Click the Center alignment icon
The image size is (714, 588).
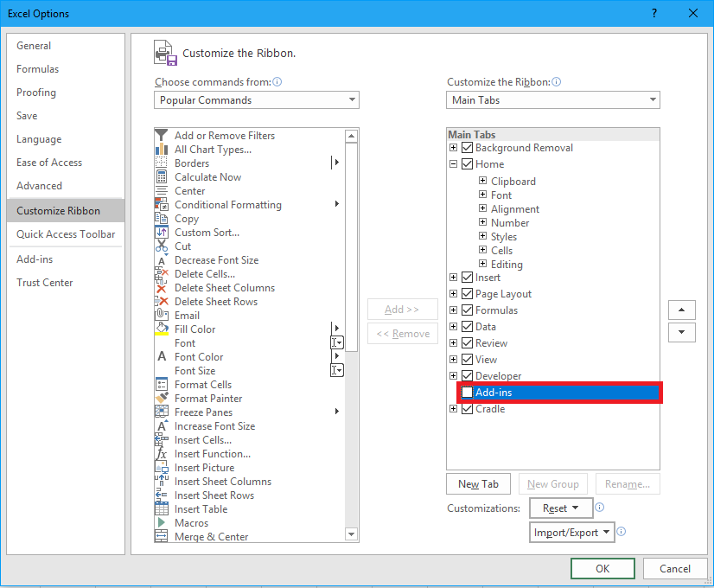(161, 191)
